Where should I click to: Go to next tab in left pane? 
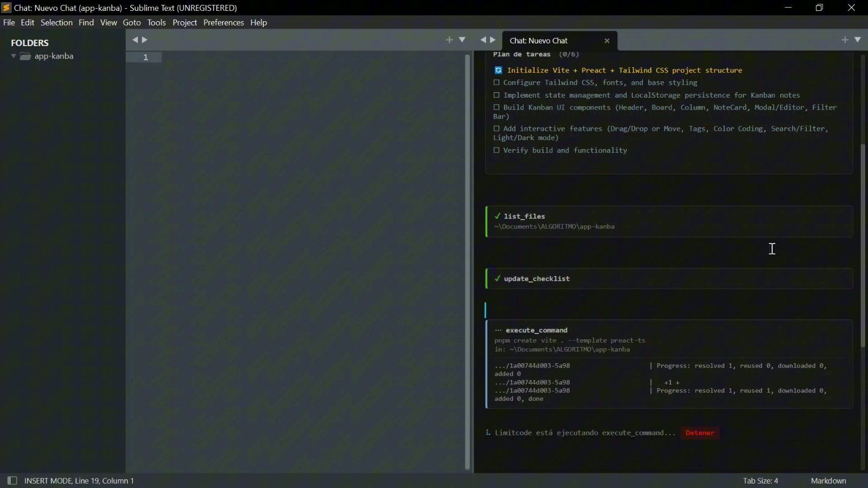[x=145, y=40]
